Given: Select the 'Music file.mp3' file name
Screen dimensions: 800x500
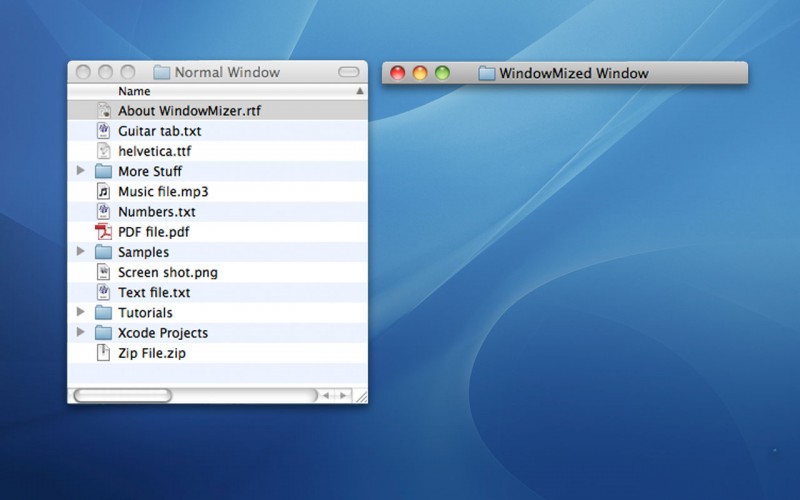Looking at the screenshot, I should [163, 191].
